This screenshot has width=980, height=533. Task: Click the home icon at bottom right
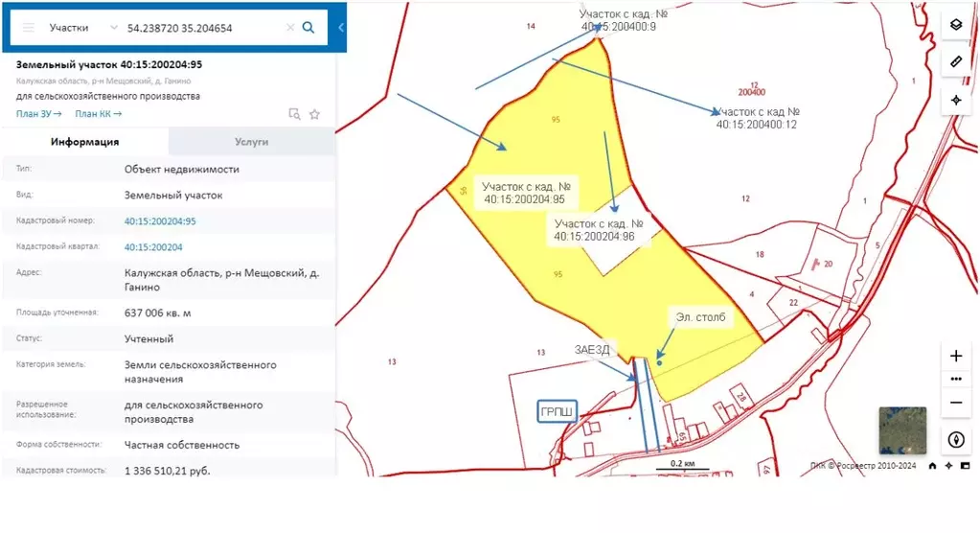coord(932,466)
